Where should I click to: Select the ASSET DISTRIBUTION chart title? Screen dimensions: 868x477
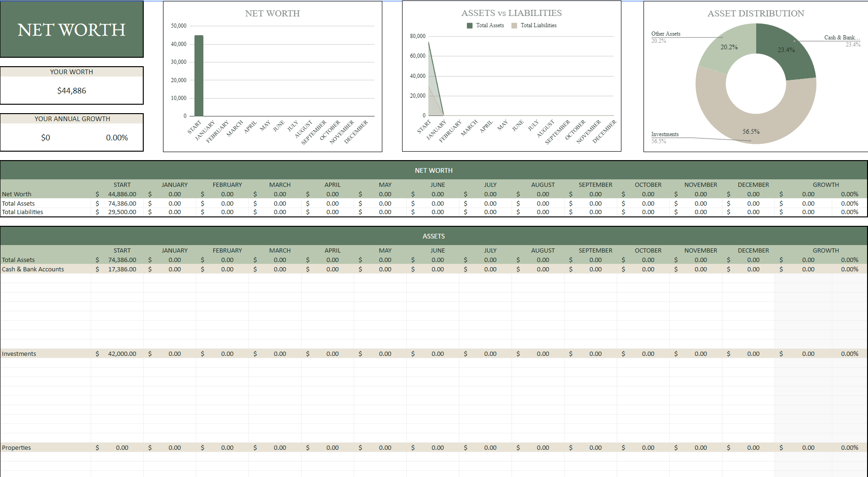pos(756,14)
